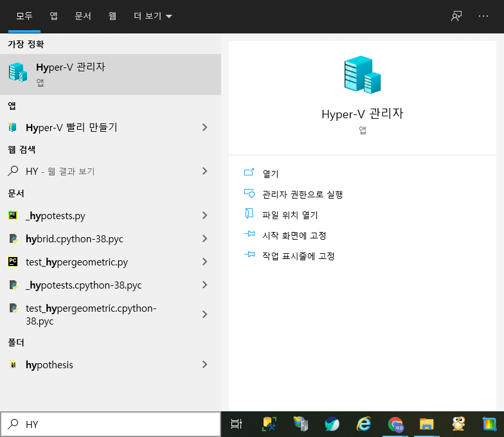504x437 pixels.
Task: Click the large Hyper-V 관리자 icon in preview pane
Action: point(363,75)
